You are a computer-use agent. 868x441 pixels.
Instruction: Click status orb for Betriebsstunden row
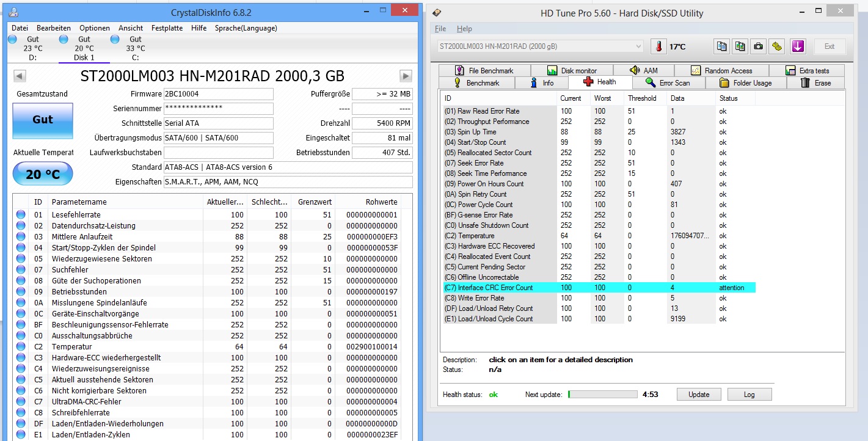[x=21, y=291]
